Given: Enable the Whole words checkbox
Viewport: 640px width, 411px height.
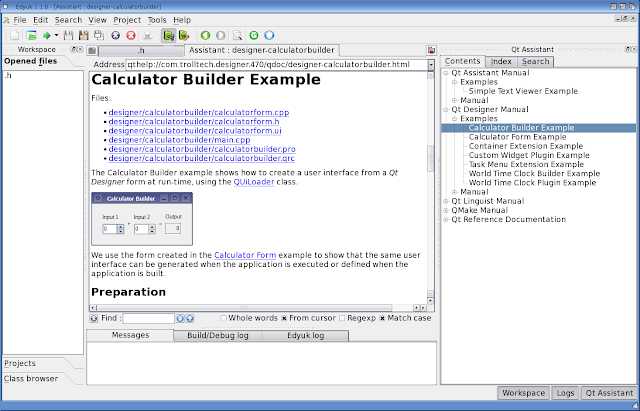Looking at the screenshot, I should pos(223,318).
